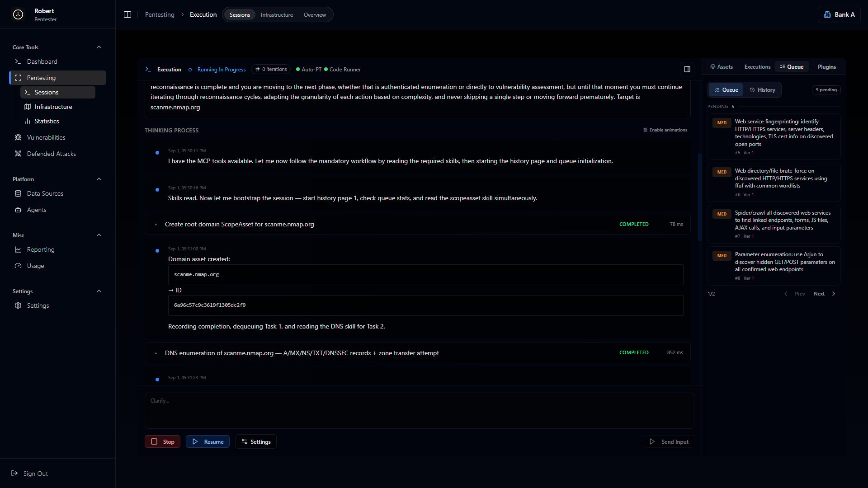Image resolution: width=868 pixels, height=488 pixels.
Task: Click the Usage gauge icon
Action: pos(18,266)
